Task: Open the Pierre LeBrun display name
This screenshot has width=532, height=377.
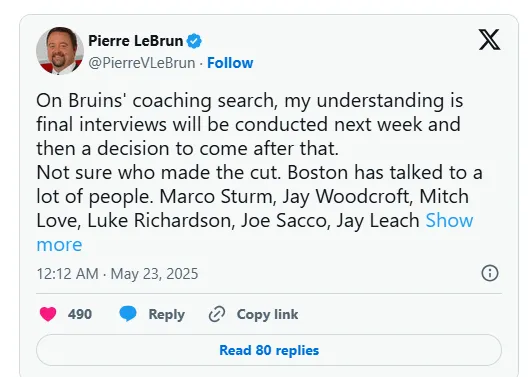Action: click(136, 41)
